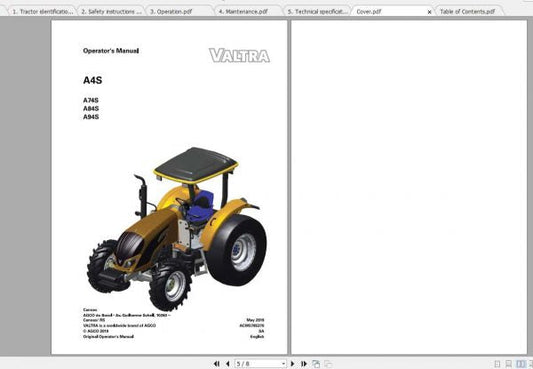
Task: Click the tractor illustration on cover page
Action: [x=177, y=229]
